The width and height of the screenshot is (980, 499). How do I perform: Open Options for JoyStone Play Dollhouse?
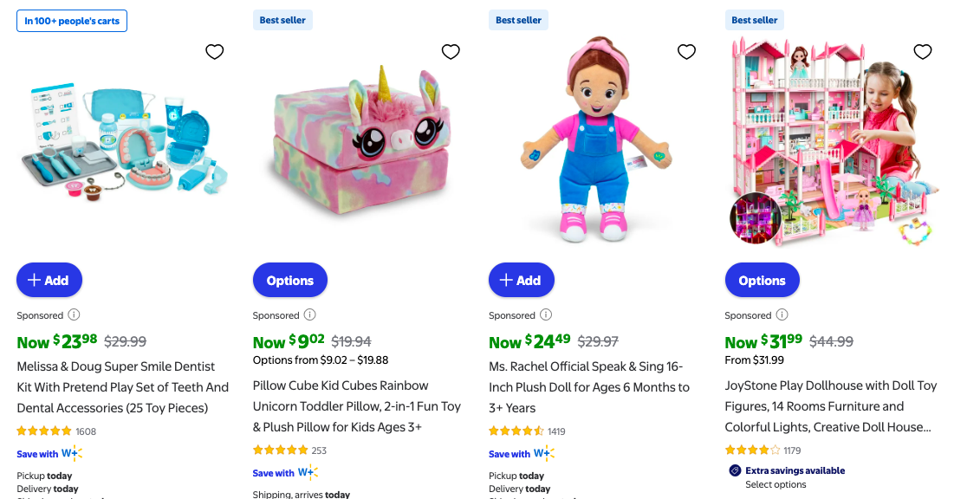point(763,280)
